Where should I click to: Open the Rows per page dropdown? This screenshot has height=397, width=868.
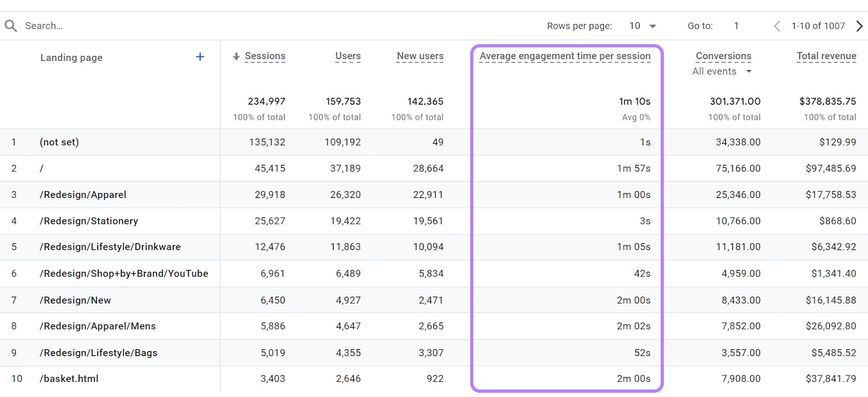pos(643,26)
